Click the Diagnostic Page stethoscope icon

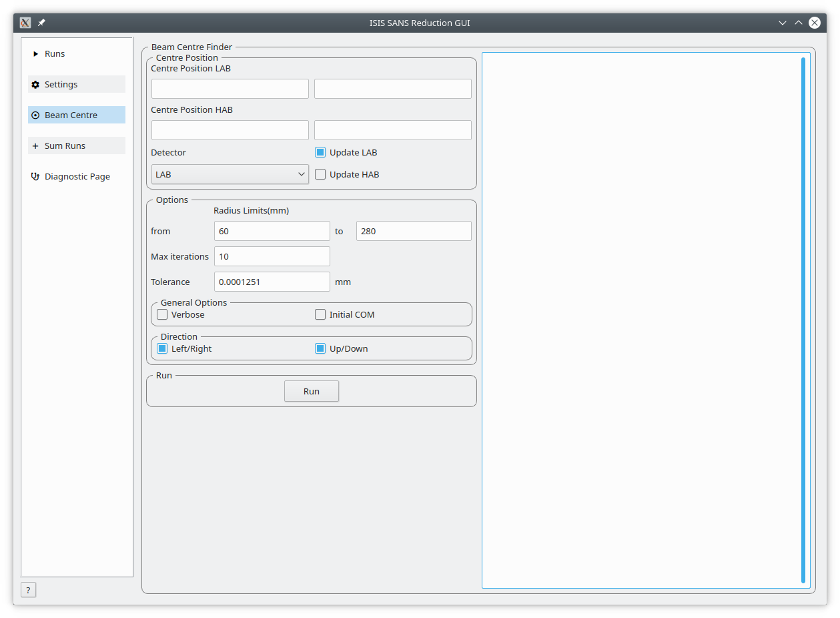coord(35,177)
